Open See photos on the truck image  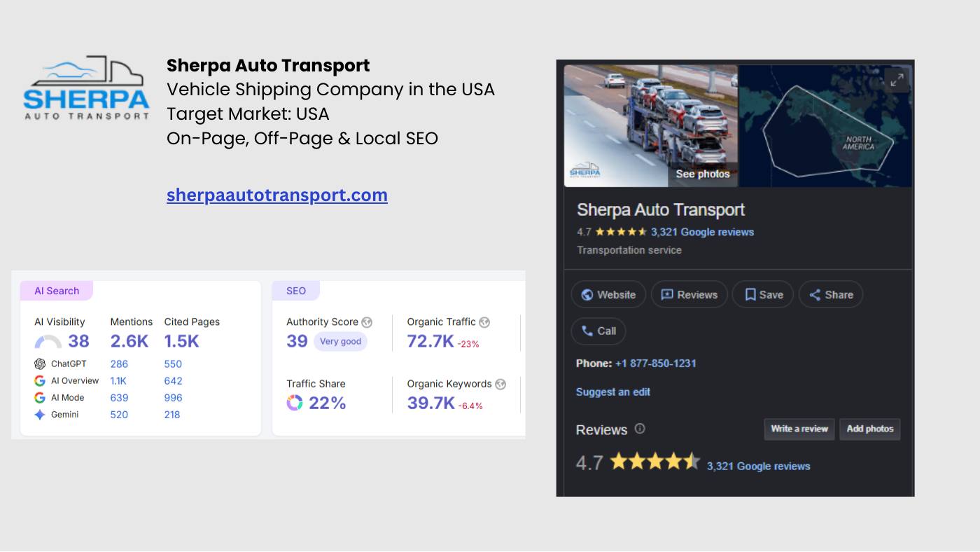click(x=703, y=174)
